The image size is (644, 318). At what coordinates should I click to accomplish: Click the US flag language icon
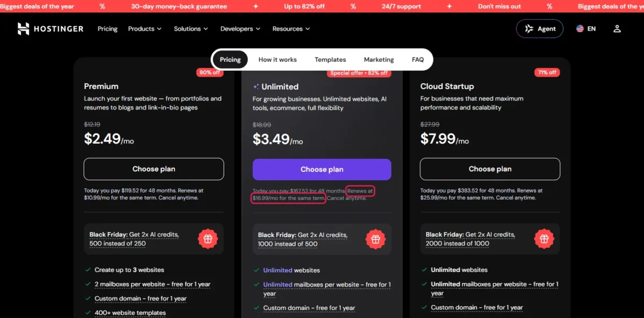click(580, 29)
